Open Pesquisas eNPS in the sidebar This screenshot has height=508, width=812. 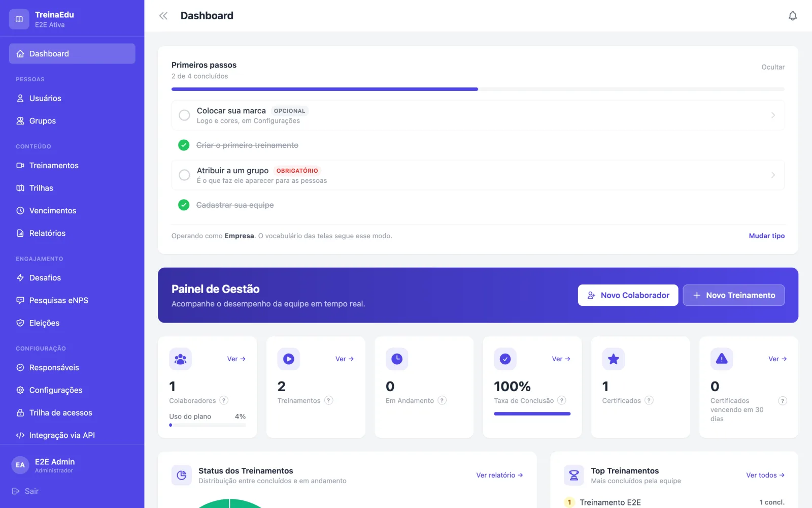pos(72,301)
